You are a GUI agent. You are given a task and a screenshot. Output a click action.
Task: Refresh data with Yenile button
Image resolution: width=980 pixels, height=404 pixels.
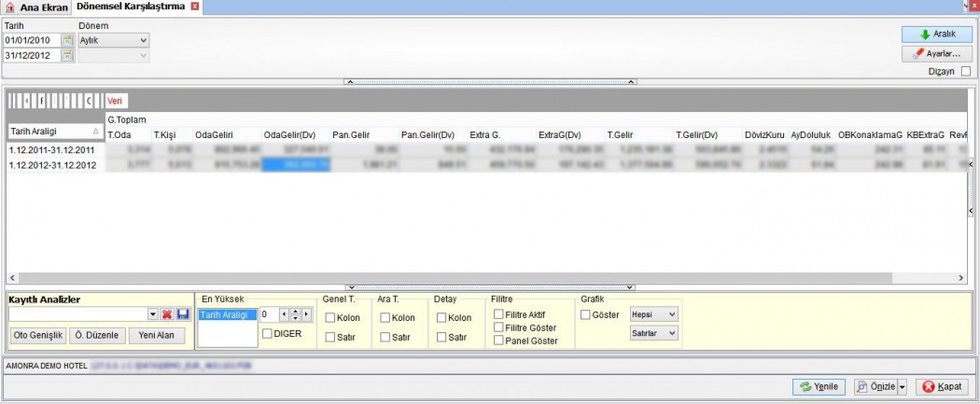pos(819,387)
